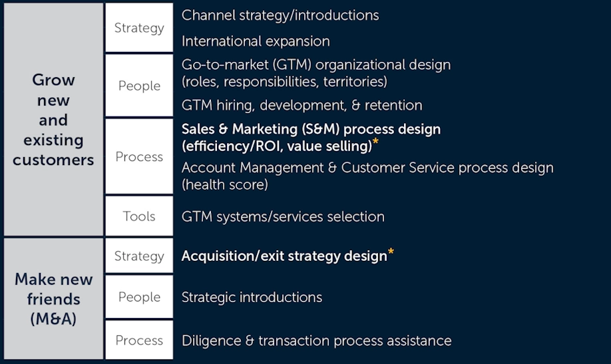Click the 'Make new friends (M&A)' block
The image size is (611, 364).
click(x=53, y=299)
